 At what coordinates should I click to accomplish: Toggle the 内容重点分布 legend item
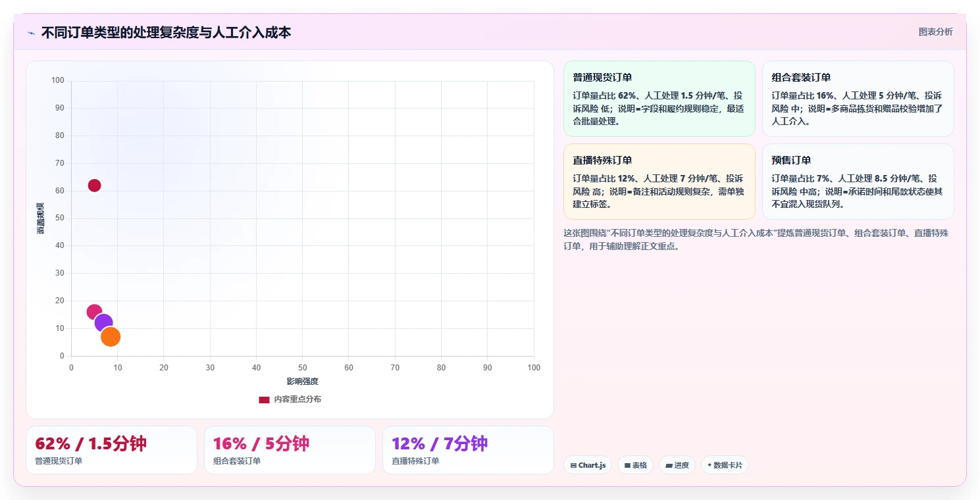click(x=290, y=399)
